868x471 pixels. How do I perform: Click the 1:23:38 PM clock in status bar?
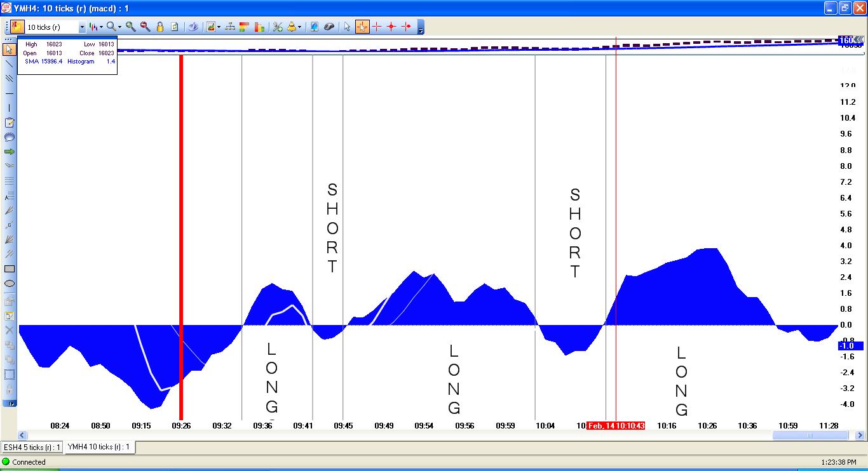coord(838,462)
